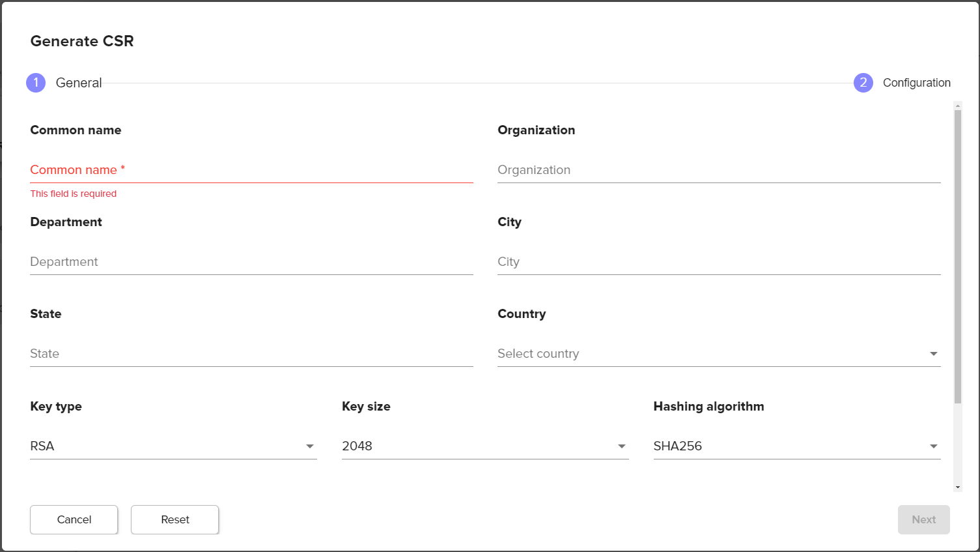Screen dimensions: 980x552
Task: Click the scrollbar down arrow
Action: point(958,487)
